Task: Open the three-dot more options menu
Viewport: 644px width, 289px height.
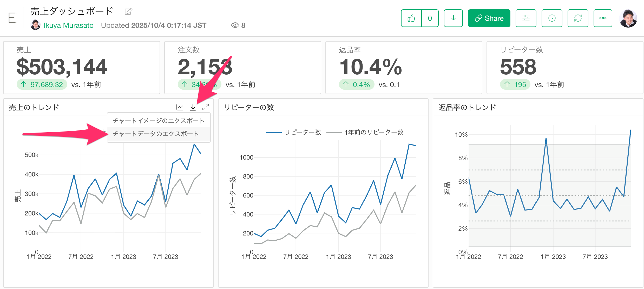Action: click(x=603, y=18)
